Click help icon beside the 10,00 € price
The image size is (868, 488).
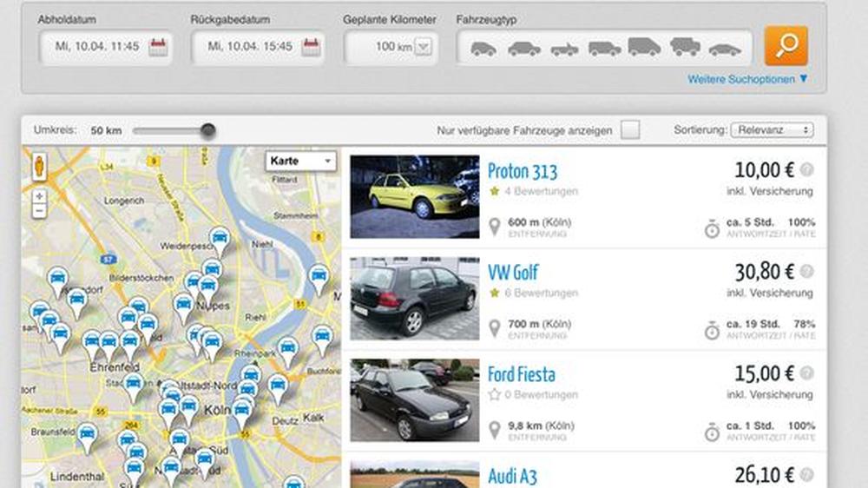click(806, 170)
